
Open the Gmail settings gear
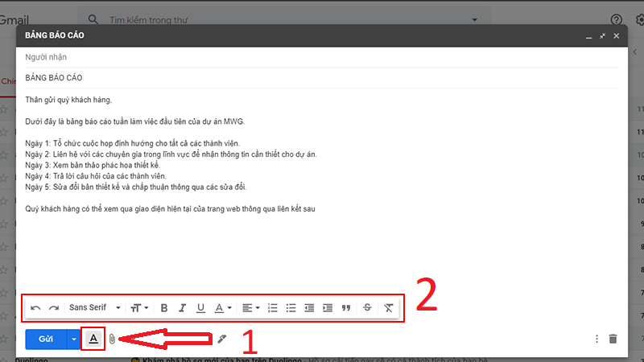tap(640, 19)
